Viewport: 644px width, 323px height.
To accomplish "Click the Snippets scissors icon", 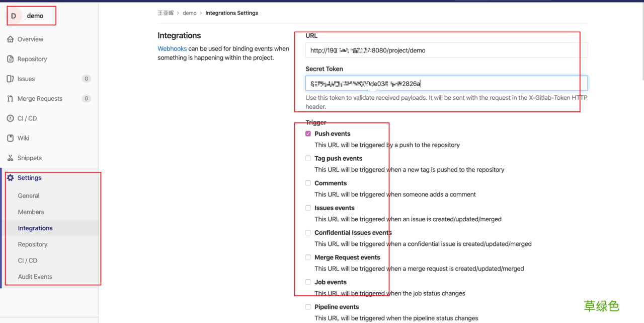I will point(10,158).
